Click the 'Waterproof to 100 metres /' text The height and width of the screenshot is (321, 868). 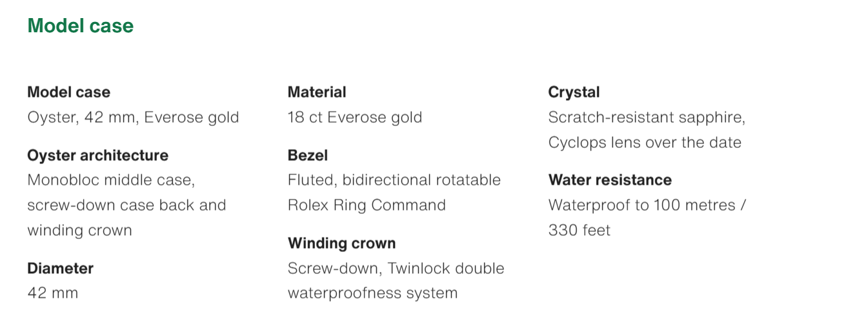tap(647, 205)
